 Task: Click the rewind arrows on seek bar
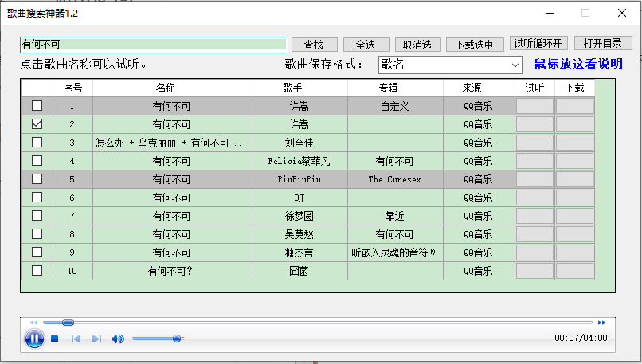[x=33, y=323]
